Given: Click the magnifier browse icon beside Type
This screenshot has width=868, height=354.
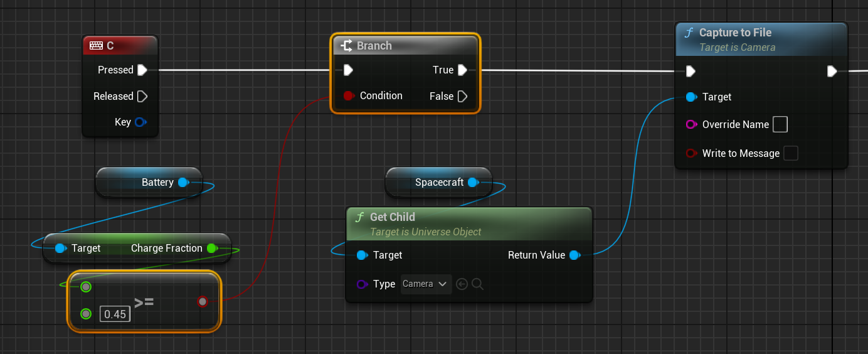Looking at the screenshot, I should click(x=477, y=284).
